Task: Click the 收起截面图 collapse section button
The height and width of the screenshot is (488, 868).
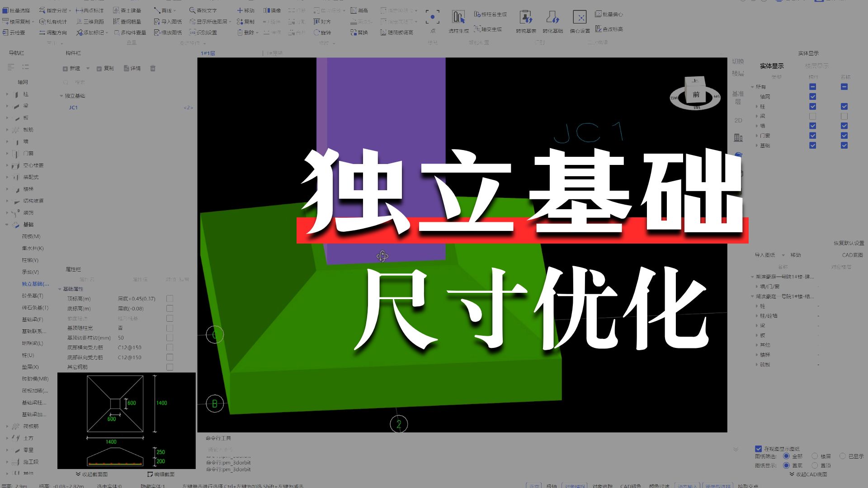Action: pos(91,474)
